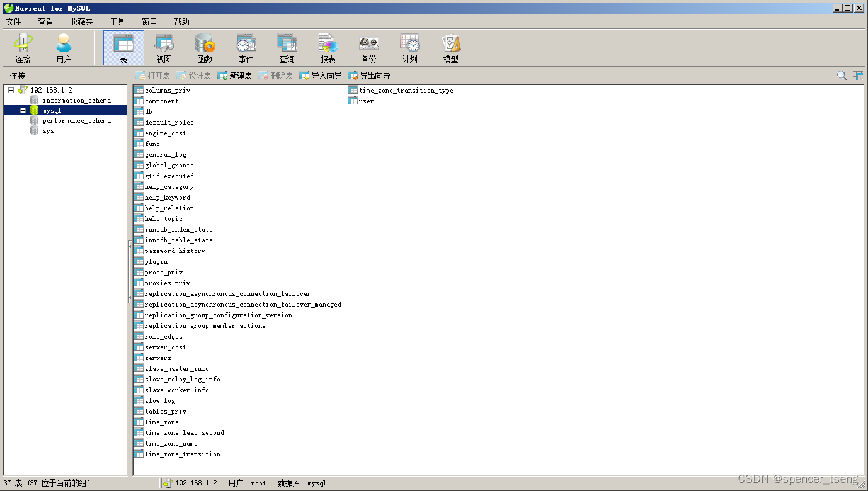
Task: Open the 查询 (Query) tool
Action: tap(287, 47)
